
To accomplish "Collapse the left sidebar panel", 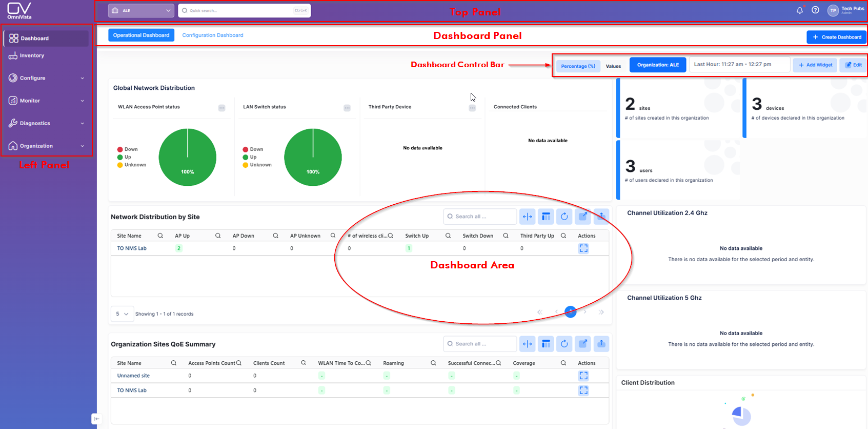I will click(96, 419).
